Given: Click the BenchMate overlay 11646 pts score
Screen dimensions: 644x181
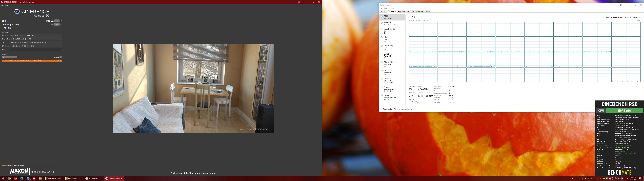Looking at the screenshot, I should point(624,110).
